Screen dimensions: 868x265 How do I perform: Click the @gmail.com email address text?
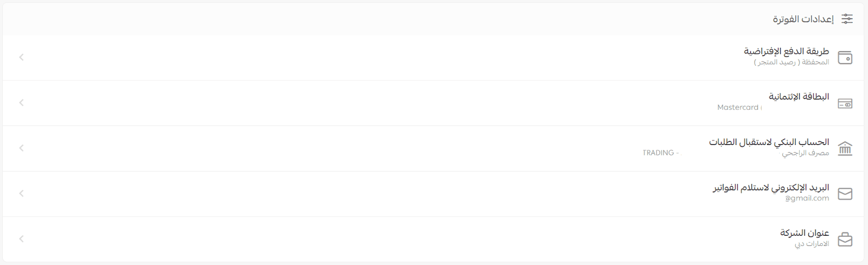click(x=807, y=198)
